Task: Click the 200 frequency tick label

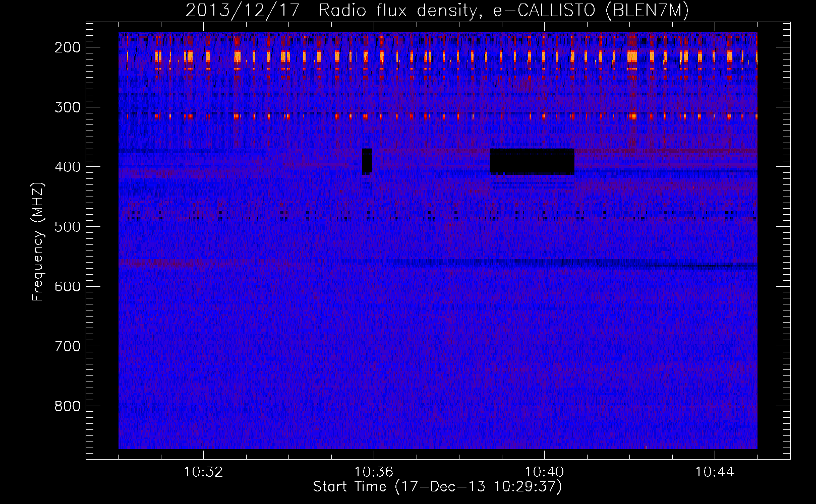Action: coord(68,47)
